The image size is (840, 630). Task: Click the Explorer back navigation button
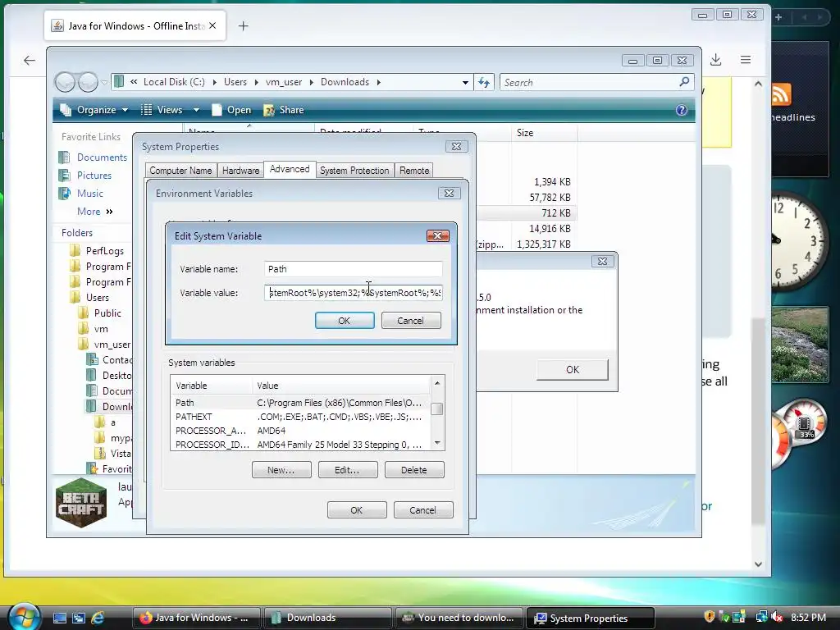(x=66, y=82)
